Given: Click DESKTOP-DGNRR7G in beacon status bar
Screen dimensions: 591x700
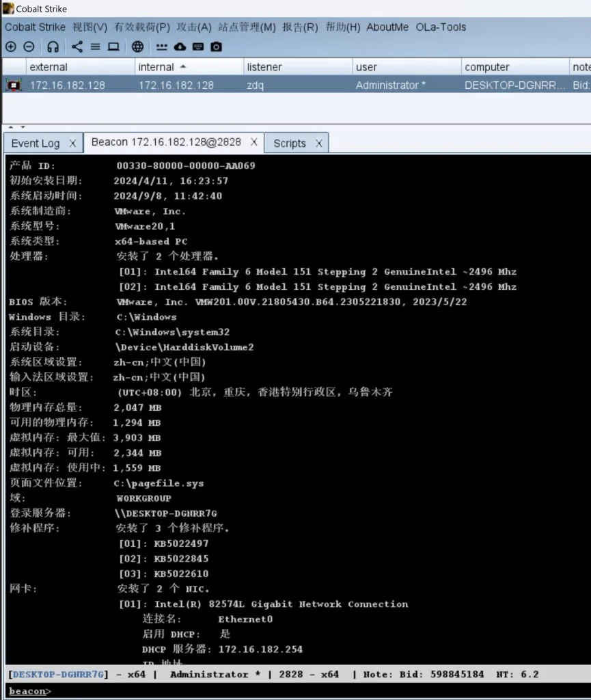Looking at the screenshot, I should point(59,674).
